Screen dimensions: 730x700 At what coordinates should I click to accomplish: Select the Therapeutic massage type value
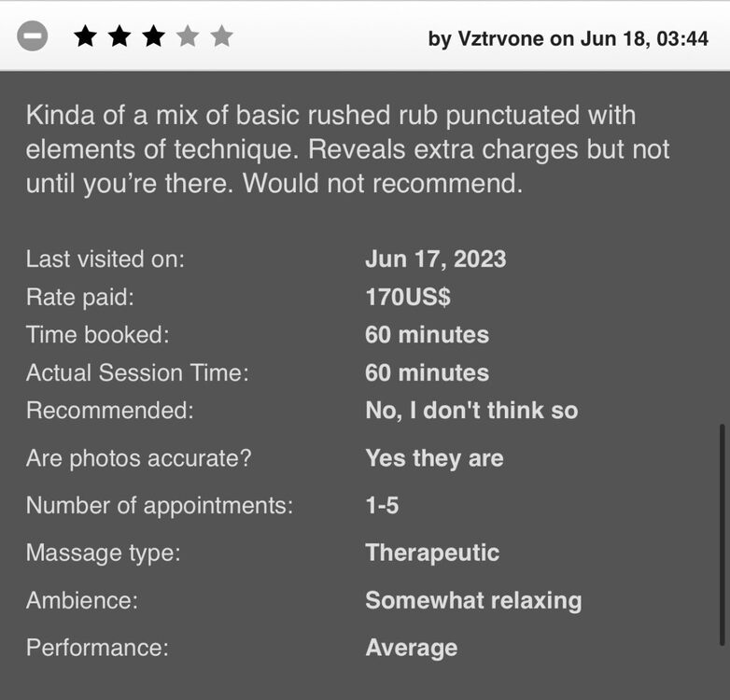[x=432, y=553]
